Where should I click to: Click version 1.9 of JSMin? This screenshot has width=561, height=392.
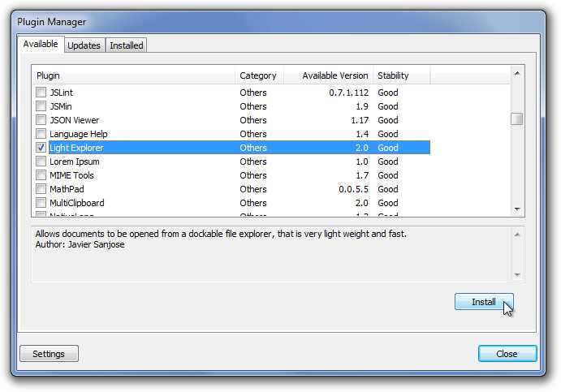pyautogui.click(x=362, y=106)
